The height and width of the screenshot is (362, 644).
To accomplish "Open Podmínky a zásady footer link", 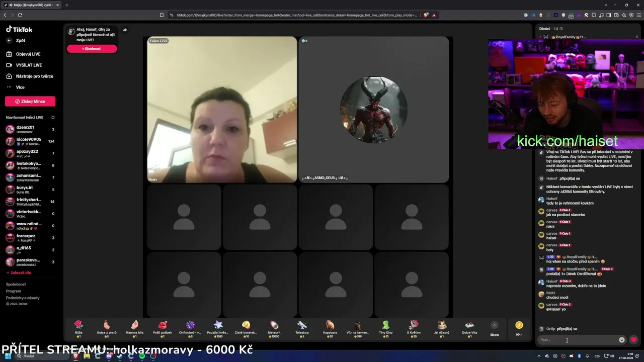I will (23, 298).
